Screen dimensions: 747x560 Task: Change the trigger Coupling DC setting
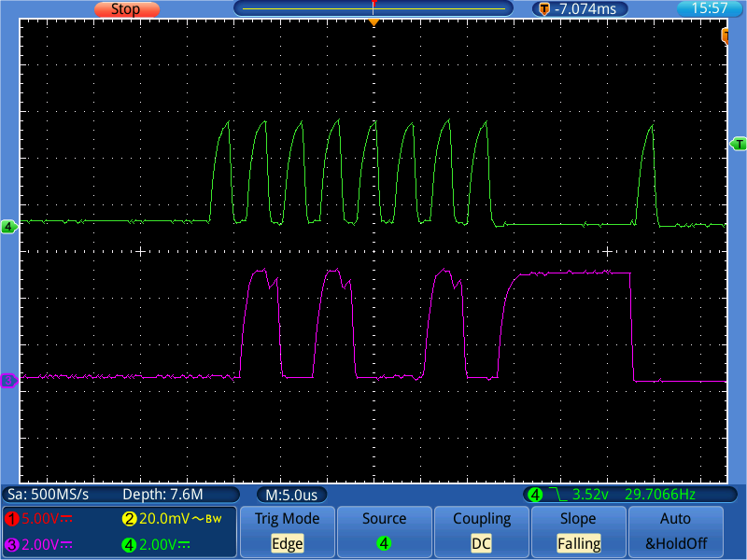pos(482,531)
